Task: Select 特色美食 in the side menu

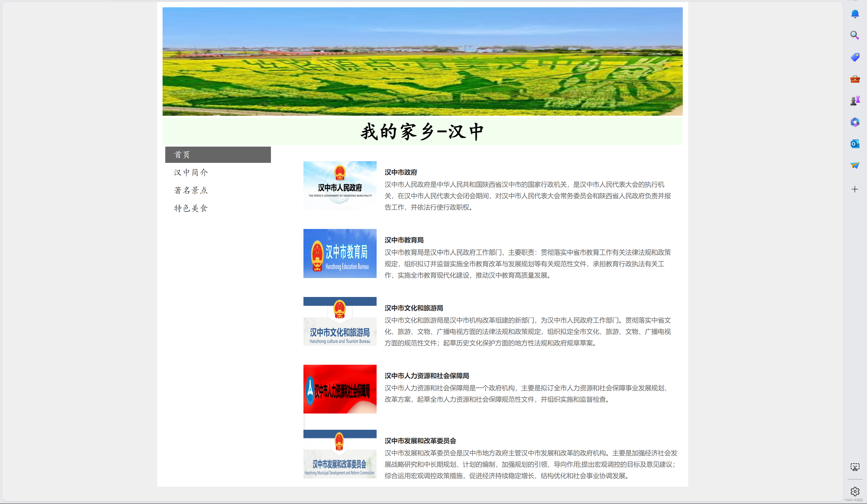Action: [191, 208]
